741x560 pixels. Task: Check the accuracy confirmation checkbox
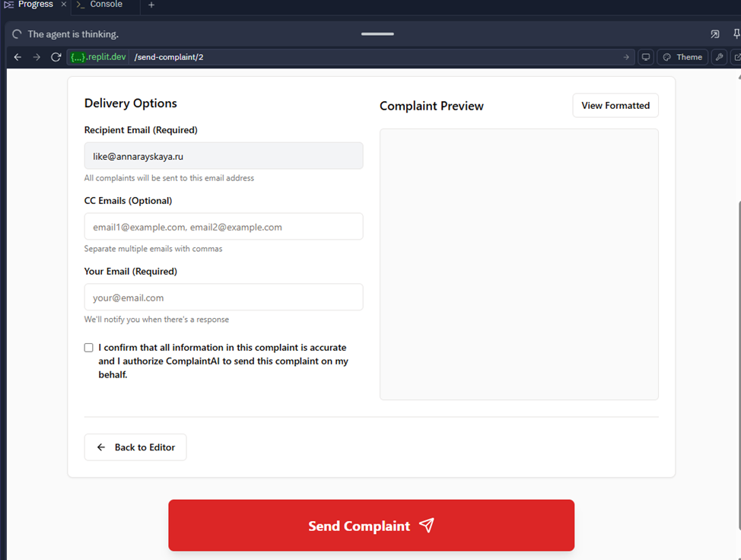pos(89,348)
